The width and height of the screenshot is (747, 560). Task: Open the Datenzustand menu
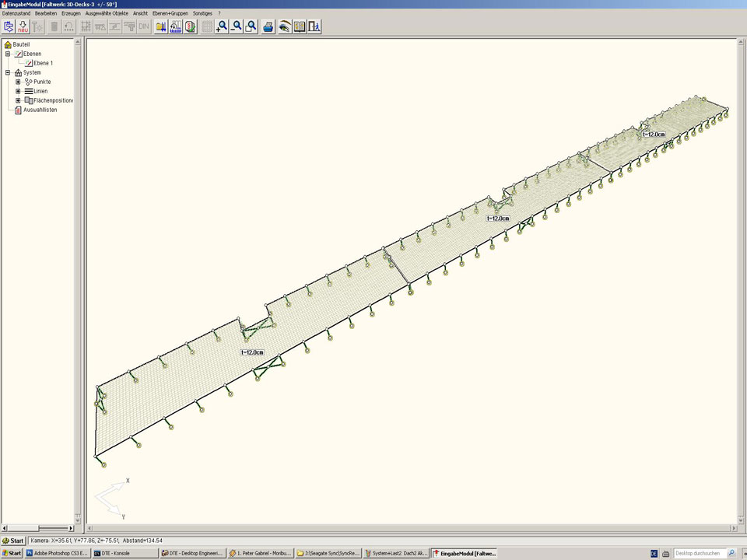[16, 13]
